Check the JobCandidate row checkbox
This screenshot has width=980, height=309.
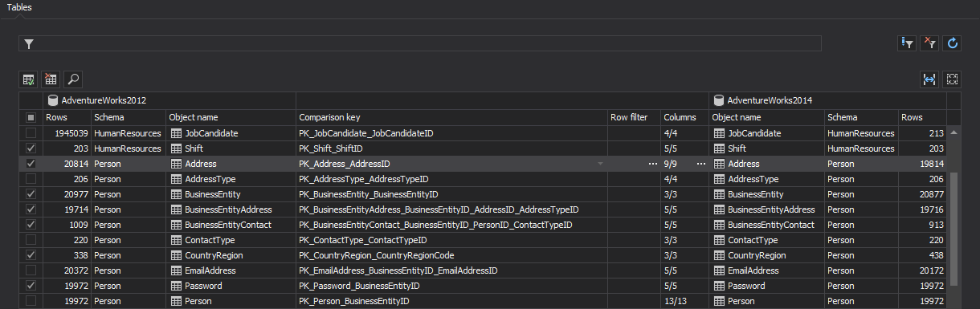(x=31, y=133)
